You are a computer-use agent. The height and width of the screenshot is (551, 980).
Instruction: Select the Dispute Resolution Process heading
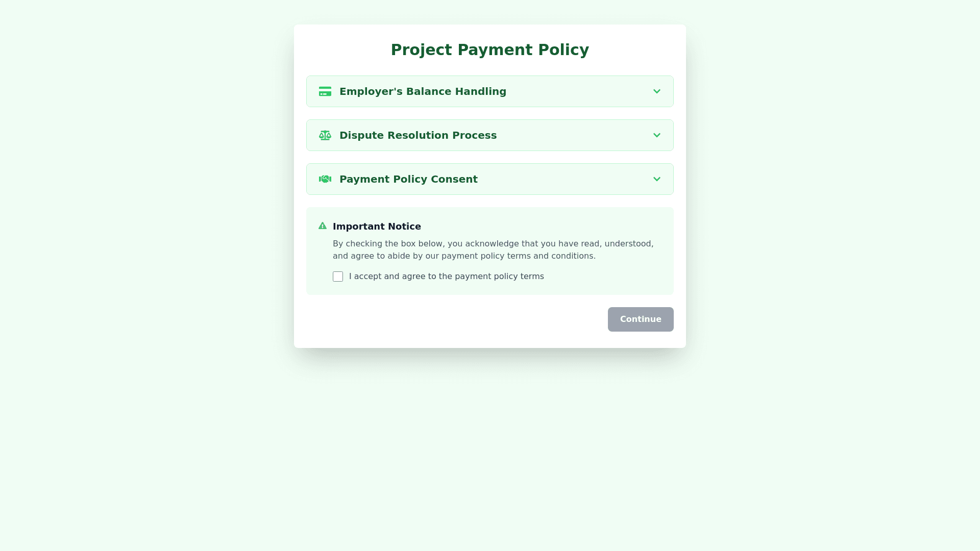click(418, 135)
